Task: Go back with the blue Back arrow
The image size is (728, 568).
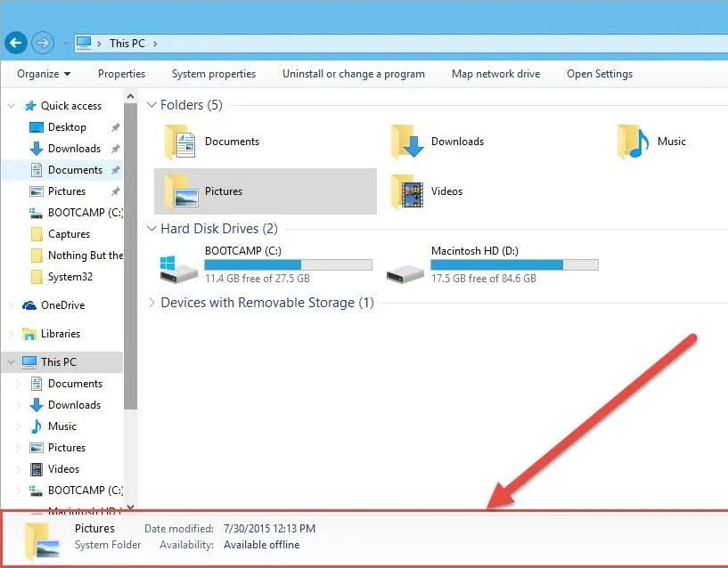Action: [16, 43]
